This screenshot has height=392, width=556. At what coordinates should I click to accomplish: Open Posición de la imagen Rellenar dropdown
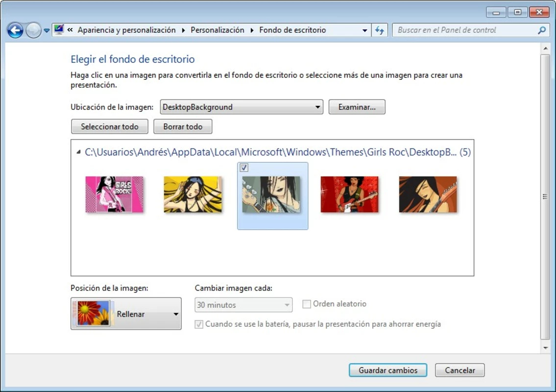[126, 314]
